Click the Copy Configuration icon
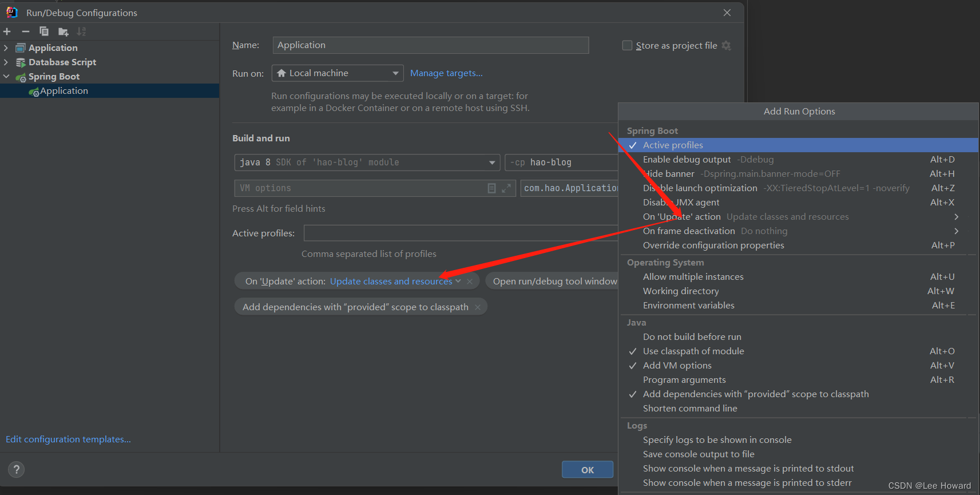The height and width of the screenshot is (495, 980). [44, 31]
